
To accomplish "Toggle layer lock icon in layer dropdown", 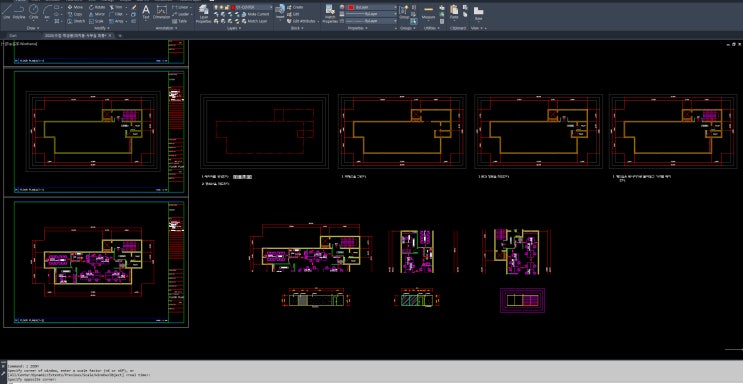I will coord(227,8).
